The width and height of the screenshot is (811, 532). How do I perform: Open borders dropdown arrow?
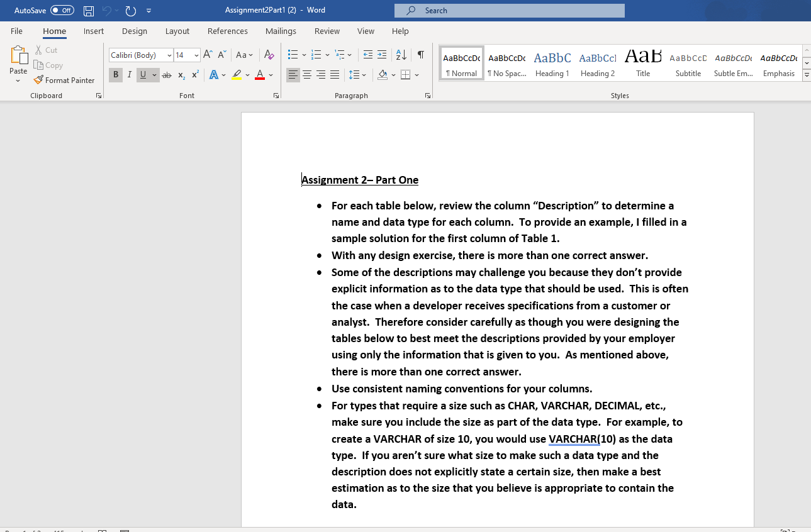(x=417, y=75)
